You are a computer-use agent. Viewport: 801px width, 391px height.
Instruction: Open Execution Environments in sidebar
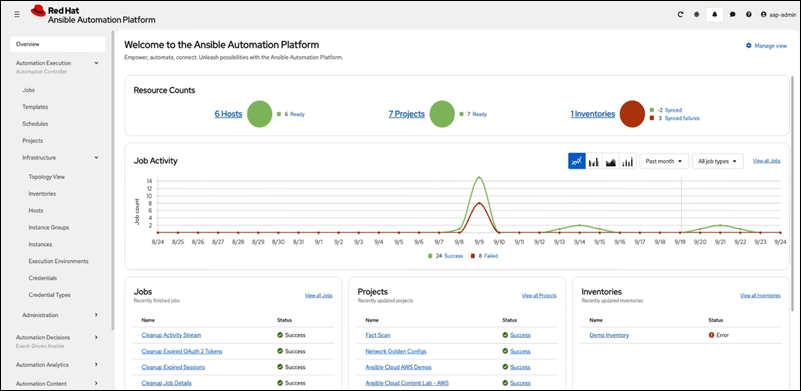click(x=58, y=261)
